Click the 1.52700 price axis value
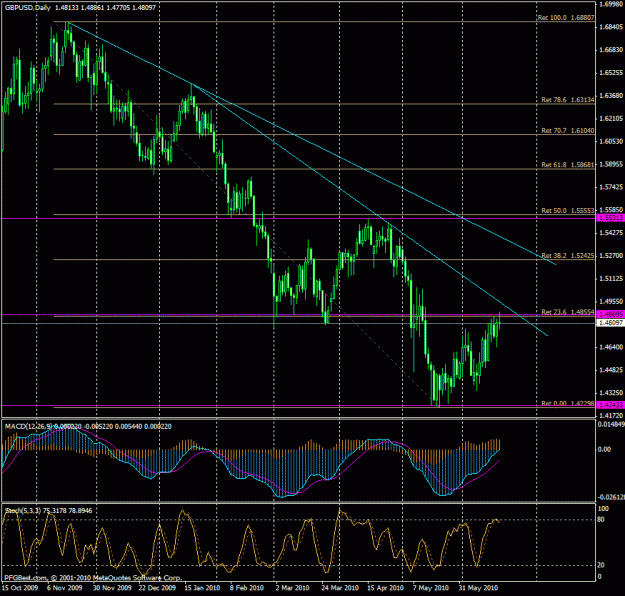The height and width of the screenshot is (596, 625). (x=611, y=255)
